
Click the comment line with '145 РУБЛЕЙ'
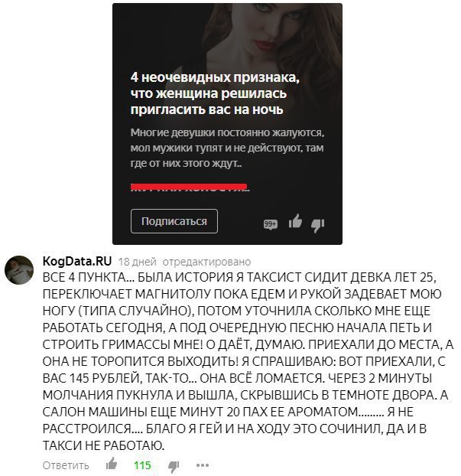click(x=237, y=378)
